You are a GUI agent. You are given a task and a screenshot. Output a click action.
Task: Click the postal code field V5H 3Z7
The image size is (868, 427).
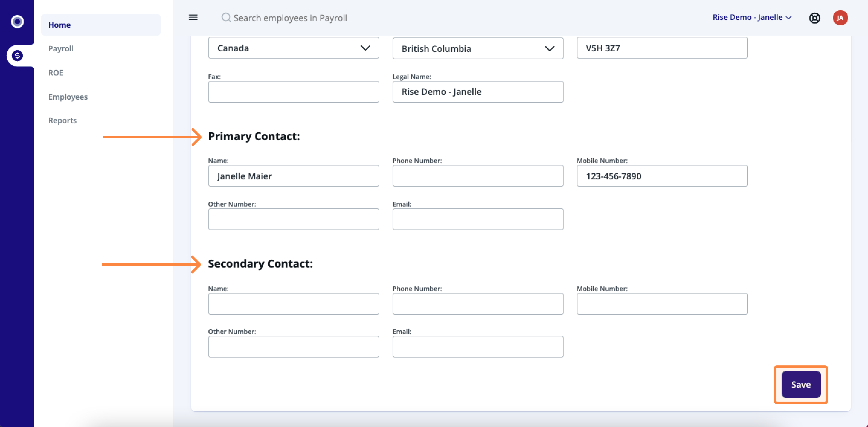point(662,48)
